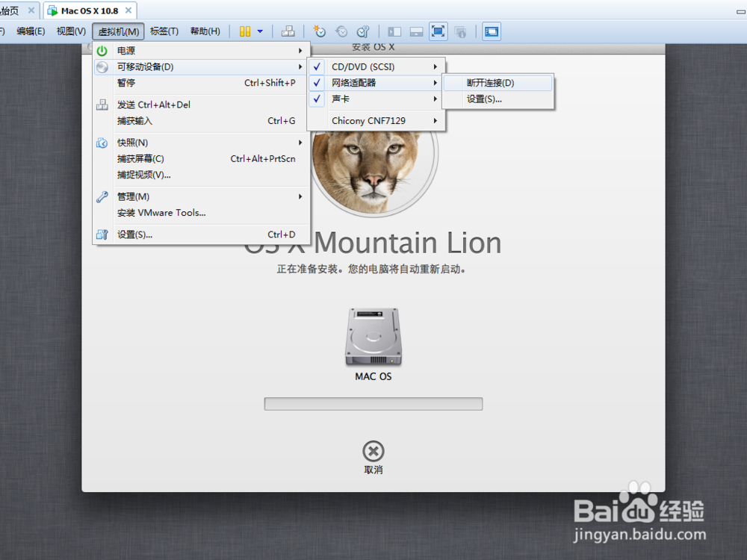Open 设置(S)... Ctrl+D menu item
This screenshot has height=560, width=747.
click(202, 234)
